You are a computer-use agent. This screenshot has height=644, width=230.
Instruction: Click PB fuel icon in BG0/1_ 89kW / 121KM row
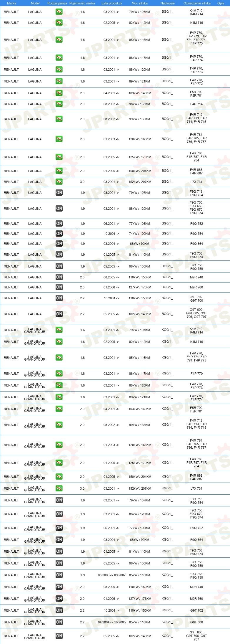click(x=59, y=81)
